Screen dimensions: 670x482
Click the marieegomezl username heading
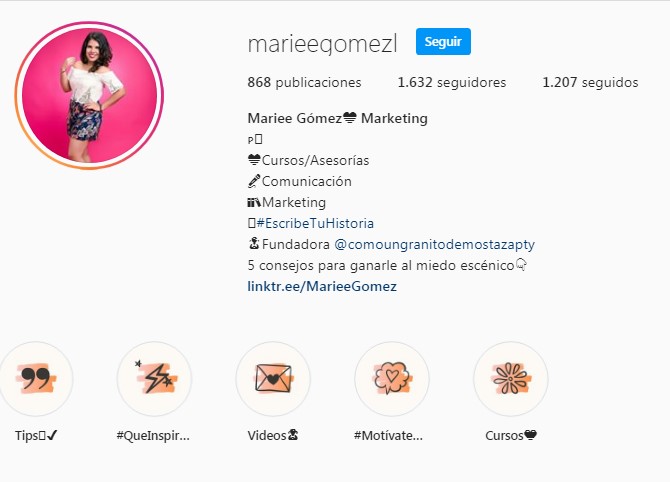coord(323,44)
